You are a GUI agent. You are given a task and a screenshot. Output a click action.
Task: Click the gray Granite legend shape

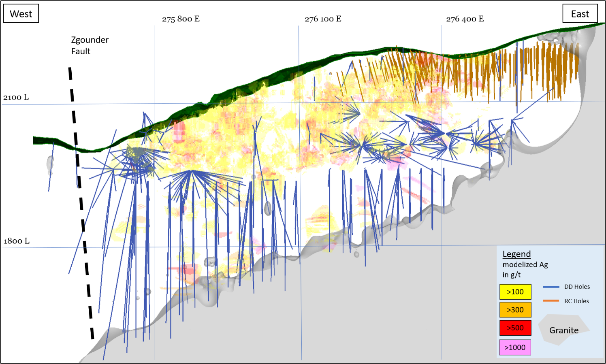(x=563, y=330)
